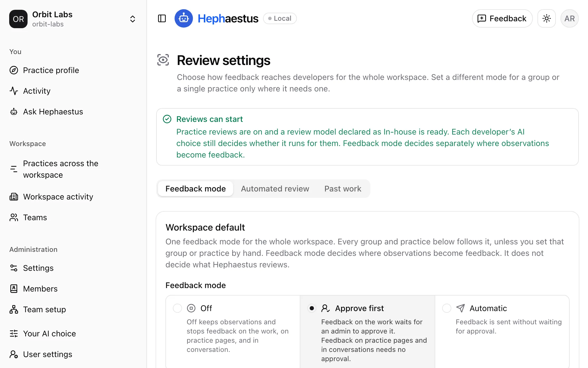Navigate to Teams
Image resolution: width=588 pixels, height=368 pixels.
pyautogui.click(x=73, y=217)
